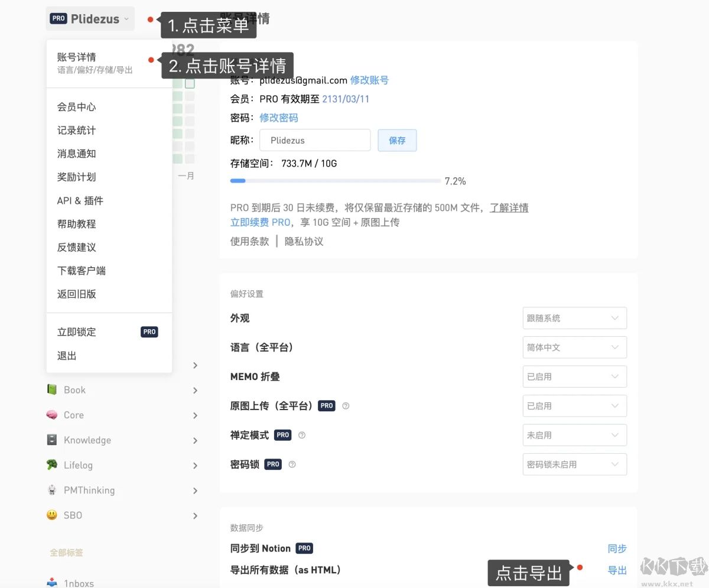Open the 语言（全平台）language dropdown
Viewport: 709px width, 588px height.
click(574, 347)
